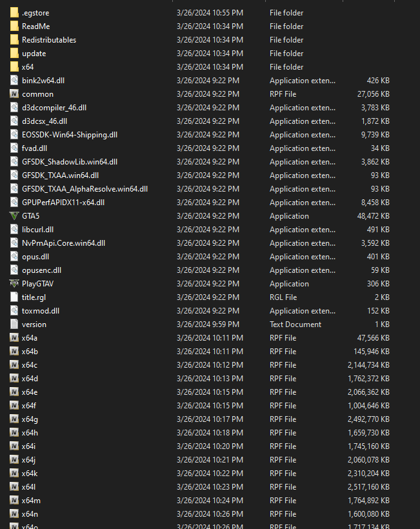
Task: Select the fvad.dll file icon
Action: click(14, 148)
